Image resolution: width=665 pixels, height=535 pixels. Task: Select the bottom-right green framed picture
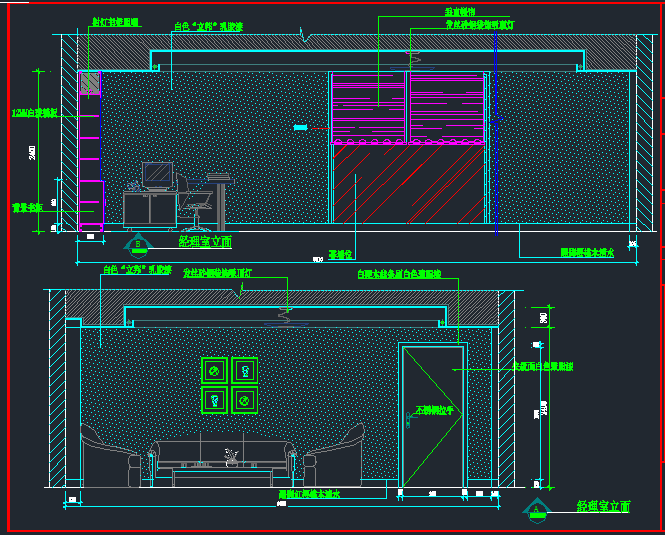tap(245, 400)
